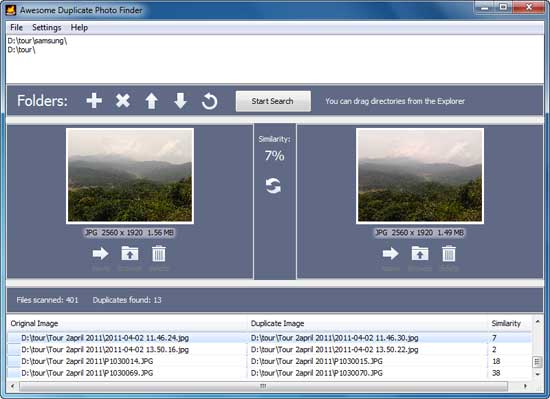Screen dimensions: 550x399
Task: Select the D:\tour\samsung\ folder entry
Action: 37,41
